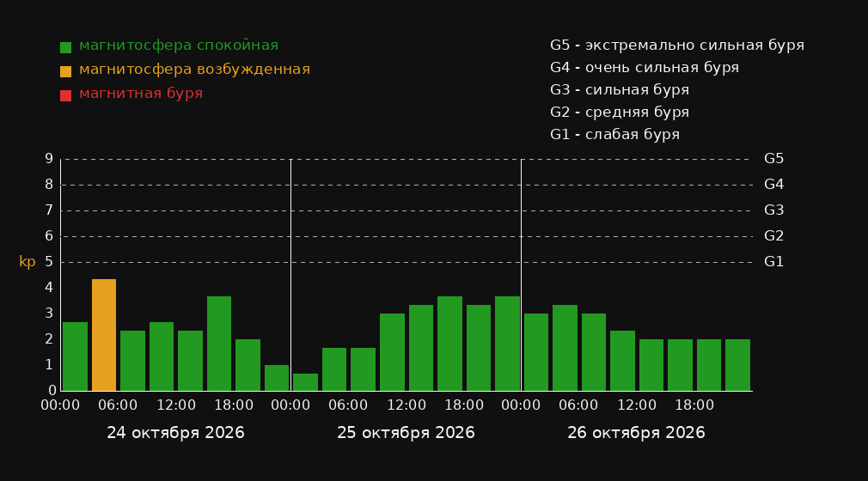Click the 18:00 tick label above 26 октября
Screen dimensions: 868x481
click(694, 405)
